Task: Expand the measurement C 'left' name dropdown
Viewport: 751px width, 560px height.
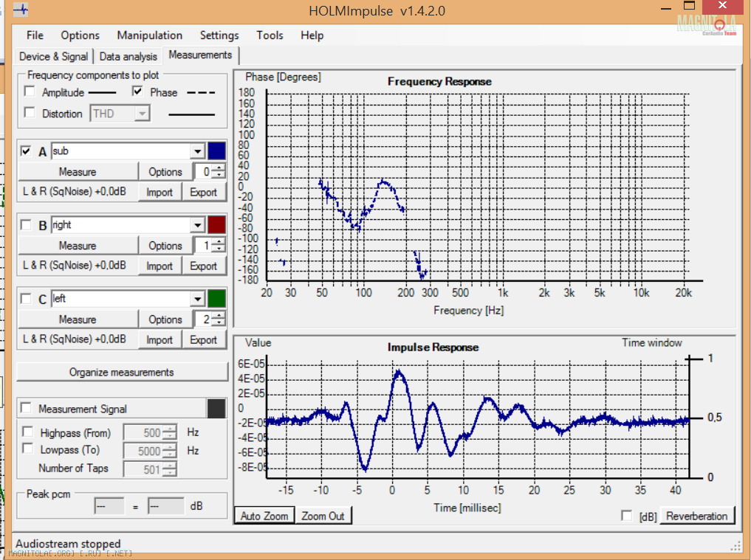Action: (x=197, y=299)
